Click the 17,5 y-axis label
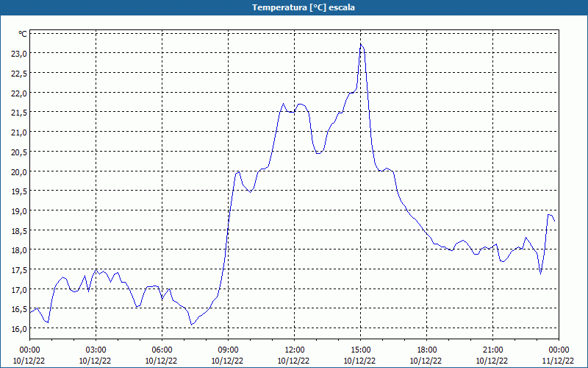The image size is (588, 368). coord(19,270)
